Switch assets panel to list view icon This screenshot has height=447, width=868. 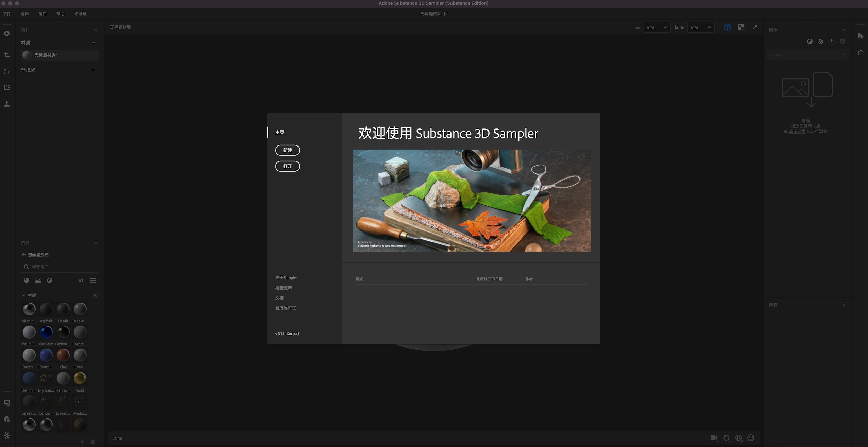93,280
